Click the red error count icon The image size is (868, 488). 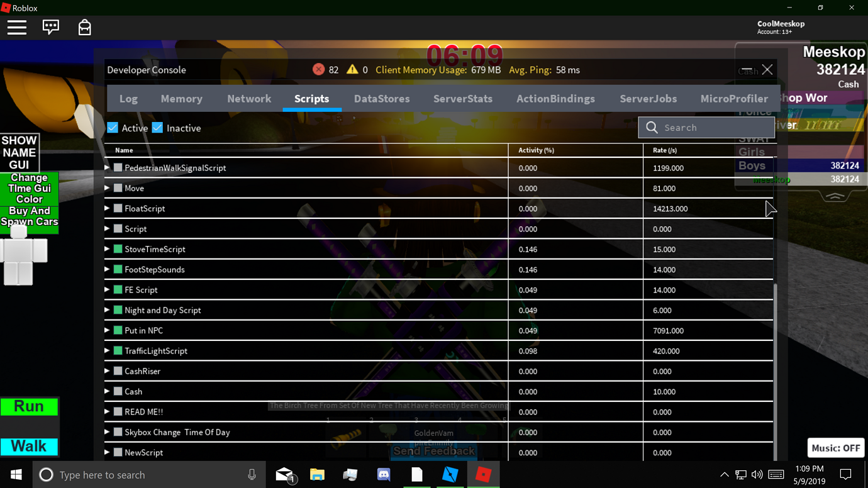click(x=318, y=69)
